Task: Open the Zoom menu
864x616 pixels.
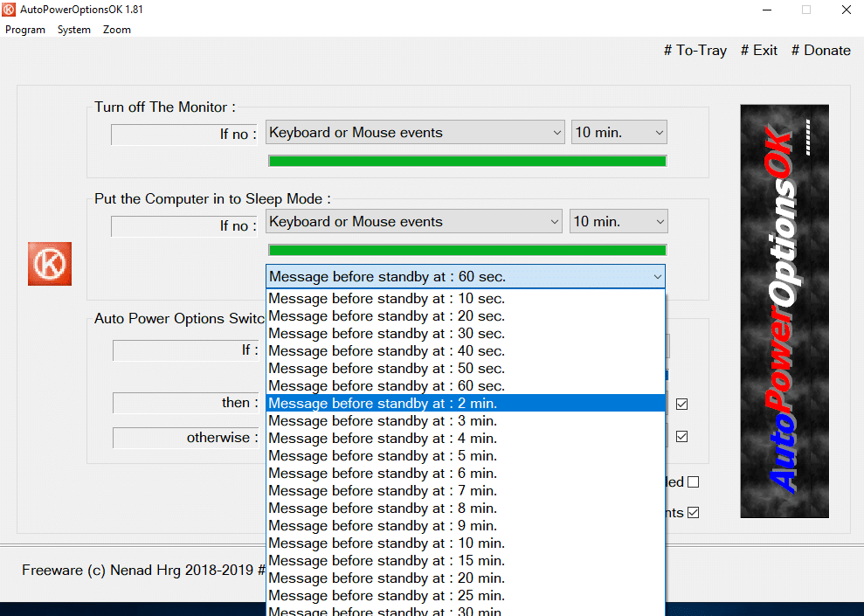Action: point(117,30)
